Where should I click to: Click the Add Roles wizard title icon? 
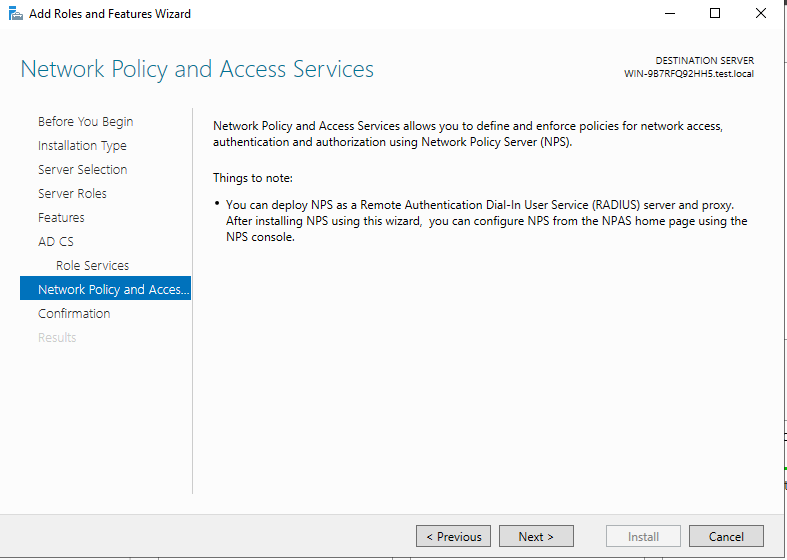[16, 14]
